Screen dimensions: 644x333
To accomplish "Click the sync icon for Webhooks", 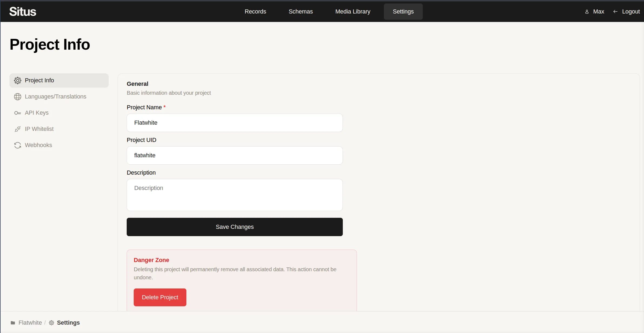I will tap(18, 145).
